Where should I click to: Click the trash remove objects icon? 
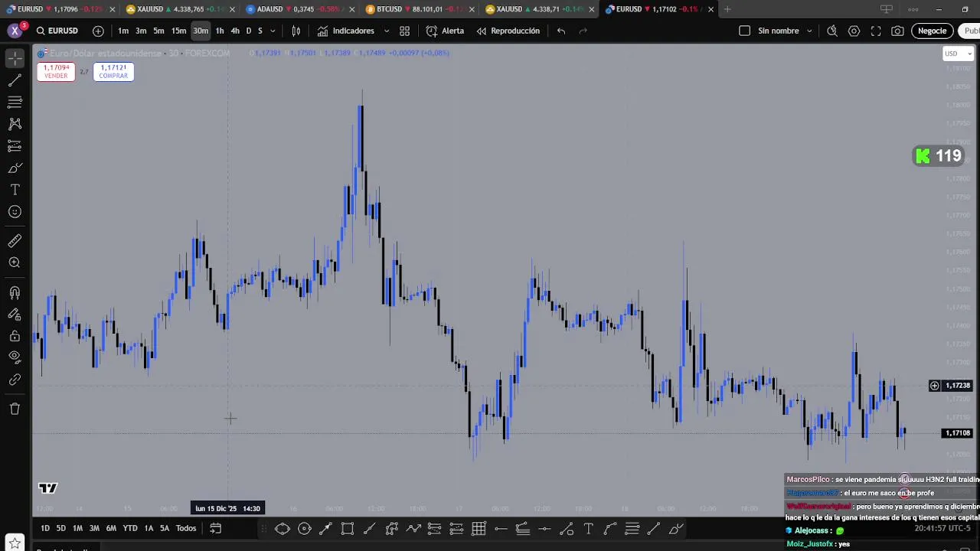click(x=15, y=409)
